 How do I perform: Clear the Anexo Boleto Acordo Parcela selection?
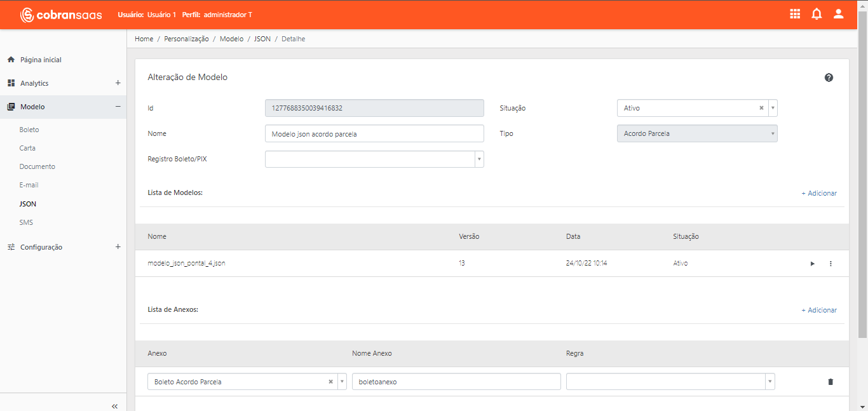(330, 382)
